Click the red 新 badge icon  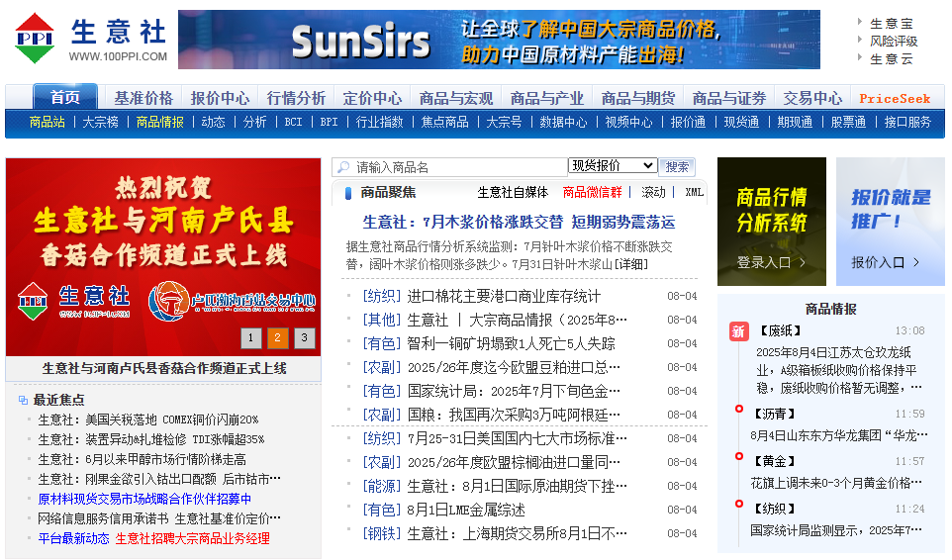[738, 331]
